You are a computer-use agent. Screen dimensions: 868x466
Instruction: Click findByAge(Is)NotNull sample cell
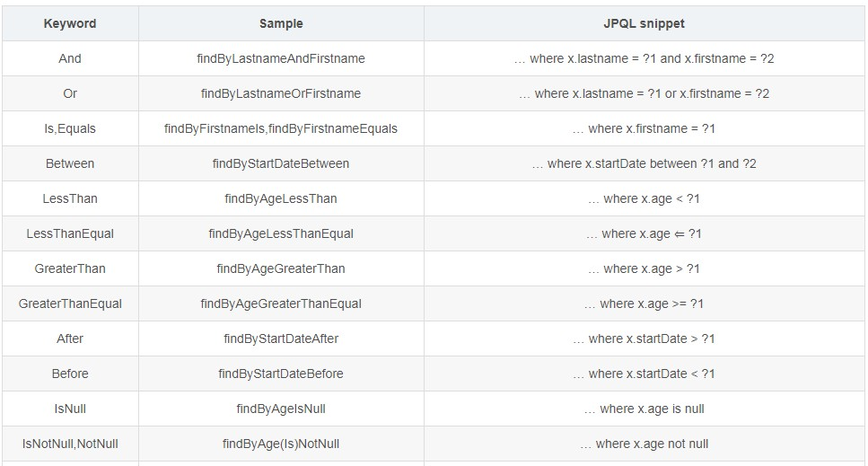click(281, 444)
